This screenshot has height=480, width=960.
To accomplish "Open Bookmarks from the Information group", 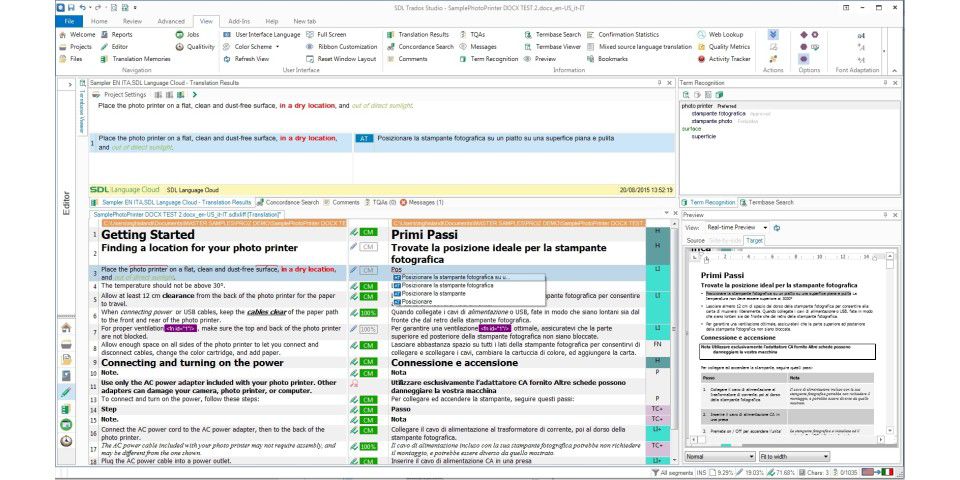I will (607, 59).
